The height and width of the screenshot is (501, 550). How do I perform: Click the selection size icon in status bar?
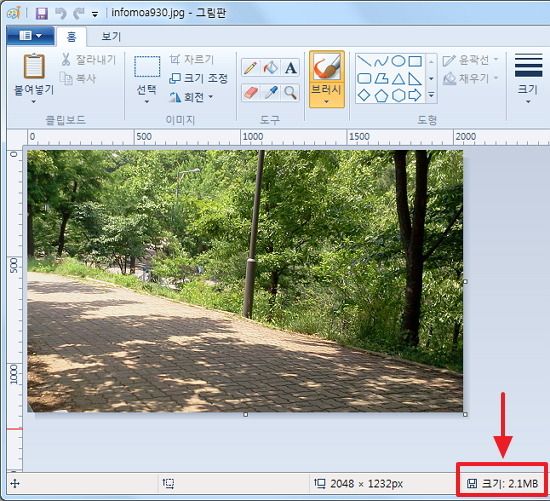[168, 483]
